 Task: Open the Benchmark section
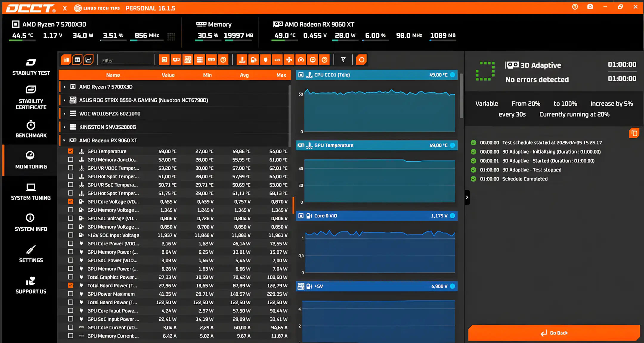31,129
